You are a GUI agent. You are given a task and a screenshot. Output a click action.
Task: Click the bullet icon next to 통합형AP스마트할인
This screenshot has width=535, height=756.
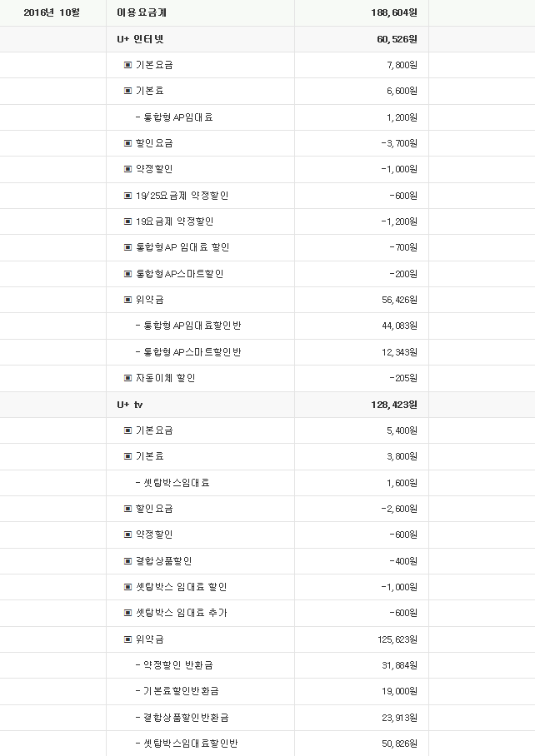coord(127,274)
